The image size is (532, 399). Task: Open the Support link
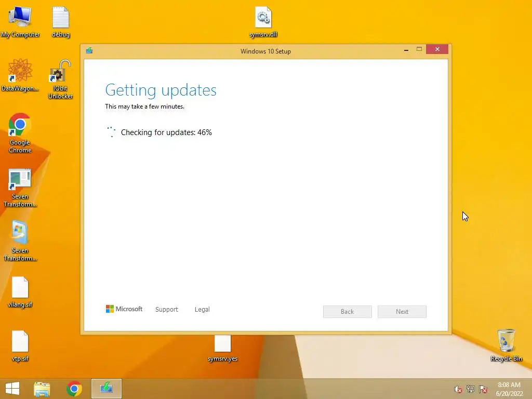click(x=167, y=310)
